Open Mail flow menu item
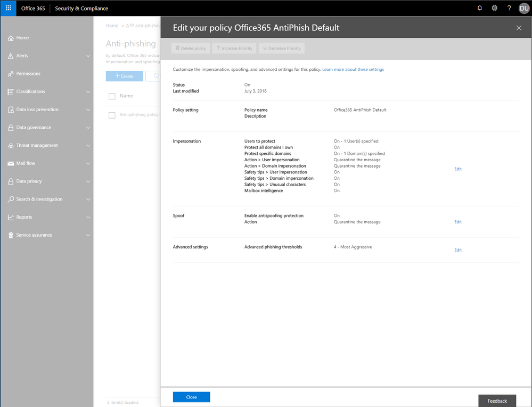Image resolution: width=532 pixels, height=407 pixels. [x=26, y=163]
